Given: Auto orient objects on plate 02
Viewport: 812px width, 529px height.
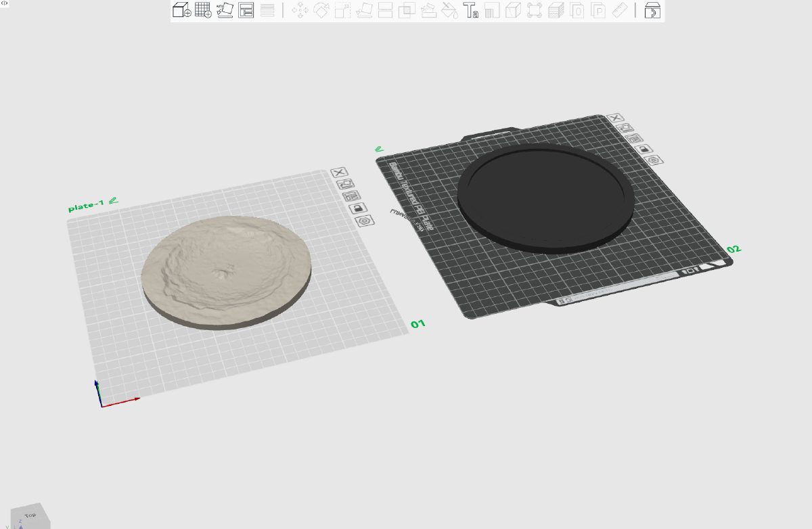Looking at the screenshot, I should [x=625, y=128].
